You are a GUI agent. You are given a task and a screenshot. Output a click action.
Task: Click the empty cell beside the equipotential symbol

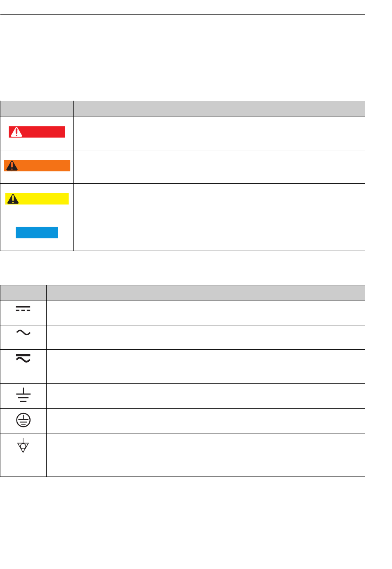[205, 455]
